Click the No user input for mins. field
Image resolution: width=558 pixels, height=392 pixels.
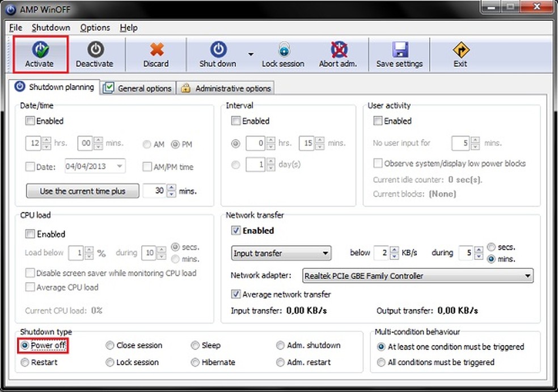461,143
